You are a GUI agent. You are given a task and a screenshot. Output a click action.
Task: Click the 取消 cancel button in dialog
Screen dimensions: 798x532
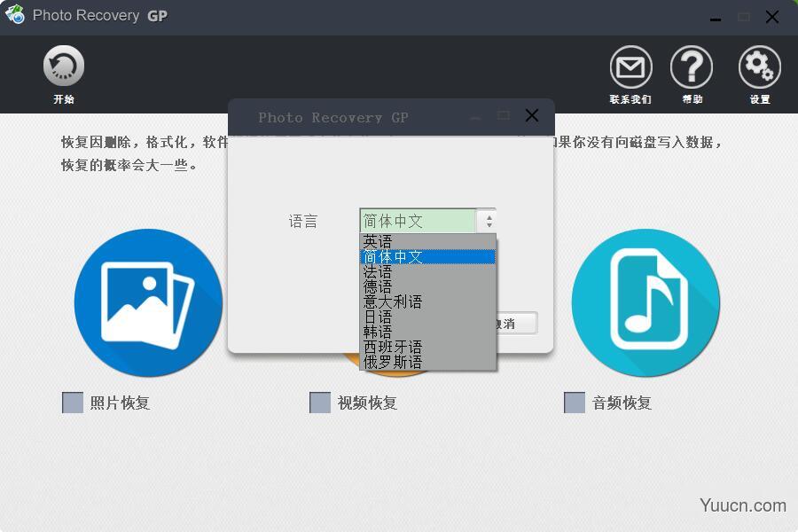516,324
